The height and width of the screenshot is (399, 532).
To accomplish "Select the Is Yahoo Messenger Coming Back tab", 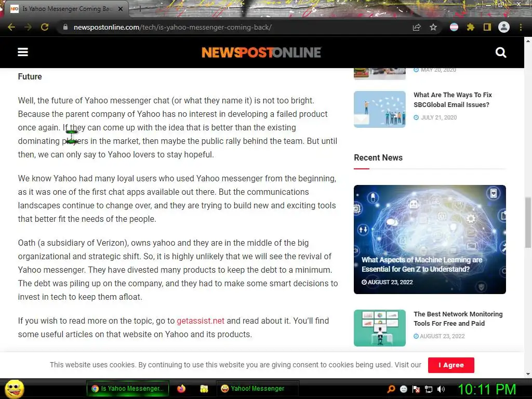I will click(66, 9).
